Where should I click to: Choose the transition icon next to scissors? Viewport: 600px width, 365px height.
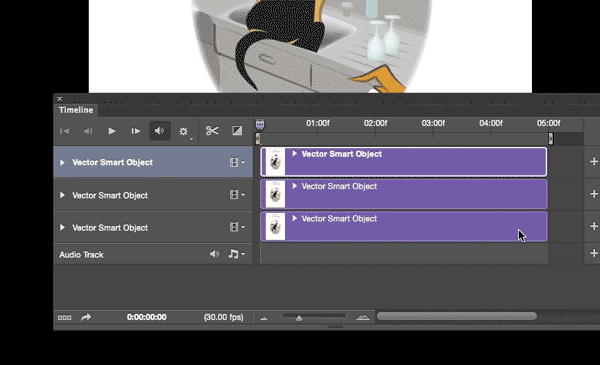237,131
